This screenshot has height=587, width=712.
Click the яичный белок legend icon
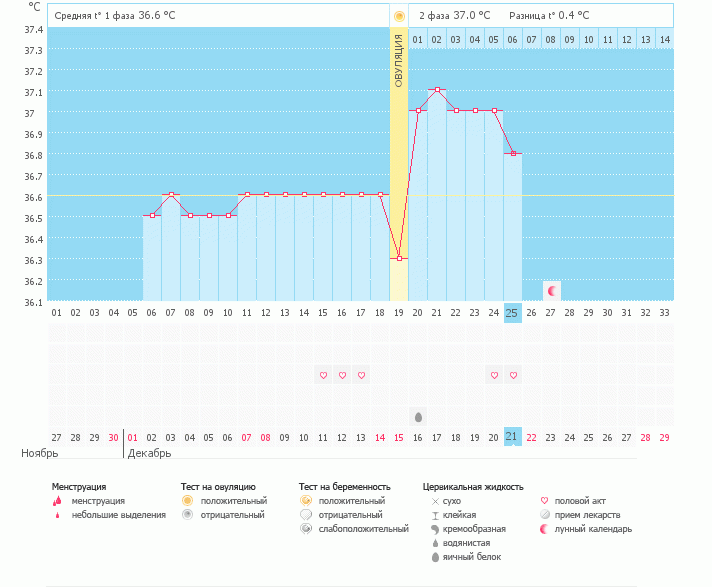434,556
